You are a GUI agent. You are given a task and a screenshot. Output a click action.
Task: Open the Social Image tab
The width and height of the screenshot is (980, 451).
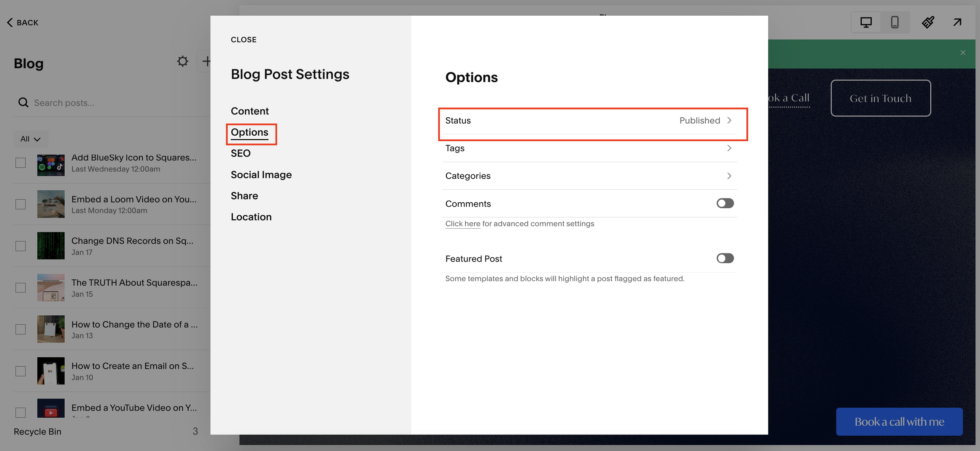261,175
